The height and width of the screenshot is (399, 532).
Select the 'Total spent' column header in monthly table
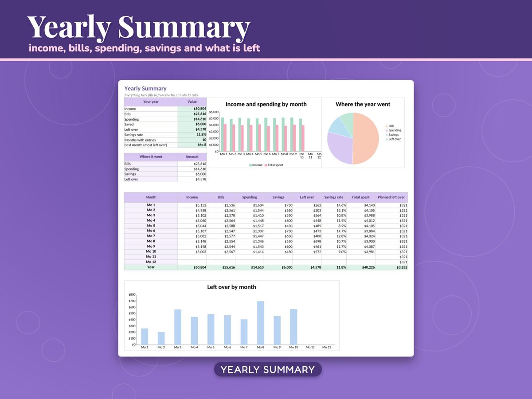[360, 197]
